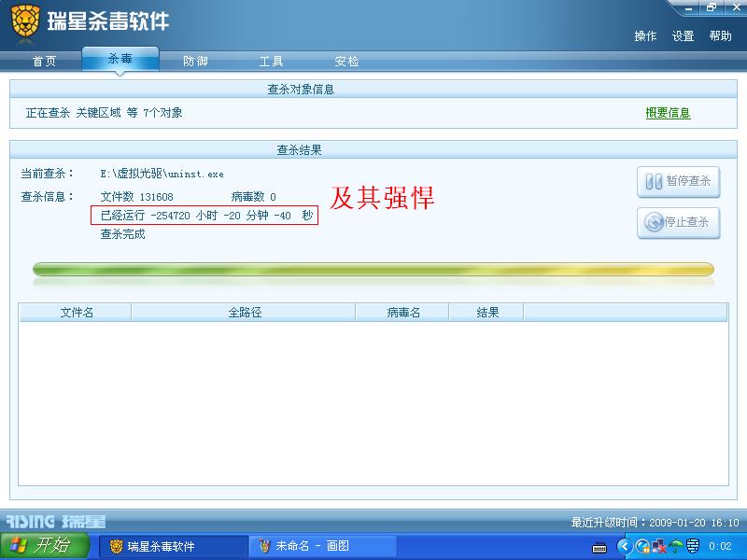Open the 防御 tab
747x560 pixels.
[195, 62]
